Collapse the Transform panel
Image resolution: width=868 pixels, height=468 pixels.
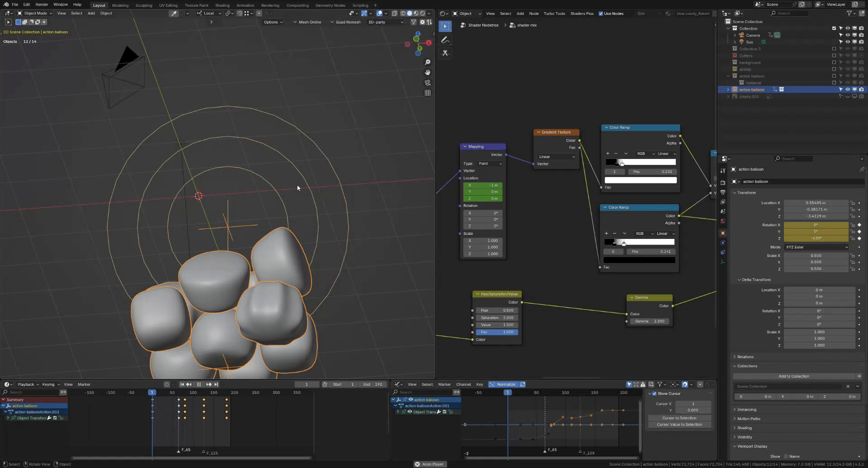746,193
